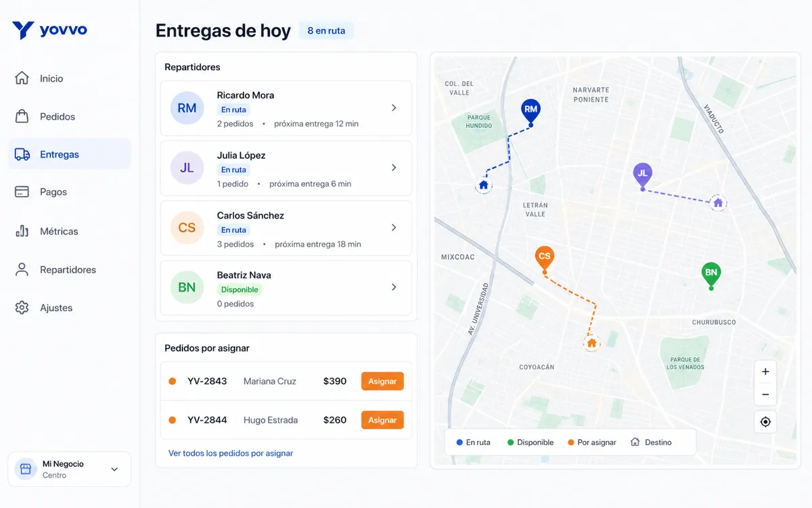
Task: Click the purple destination house marker
Action: pyautogui.click(x=718, y=202)
